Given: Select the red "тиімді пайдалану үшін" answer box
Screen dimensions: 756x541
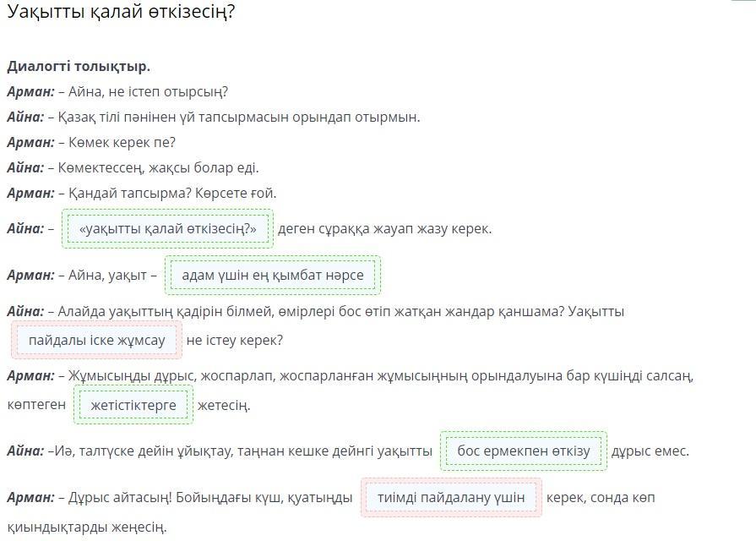Looking at the screenshot, I should [x=451, y=497].
